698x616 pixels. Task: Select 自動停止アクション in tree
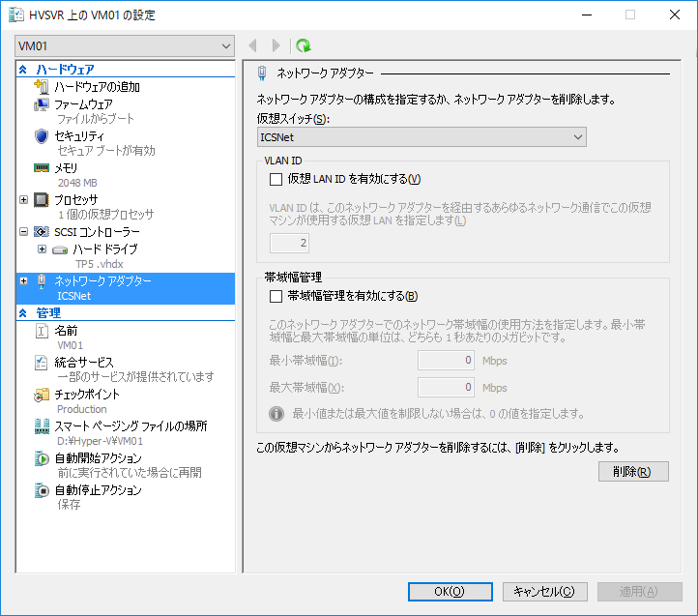coord(98,490)
